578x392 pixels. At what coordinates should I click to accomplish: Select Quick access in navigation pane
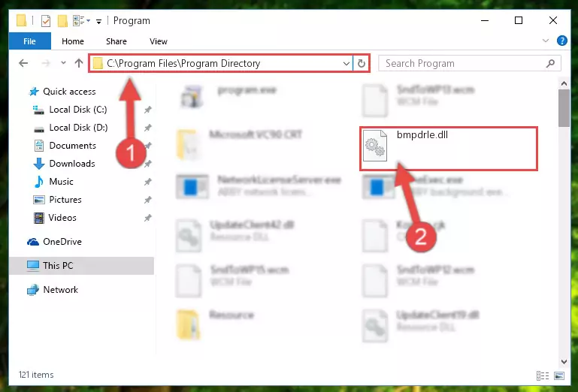click(x=69, y=92)
